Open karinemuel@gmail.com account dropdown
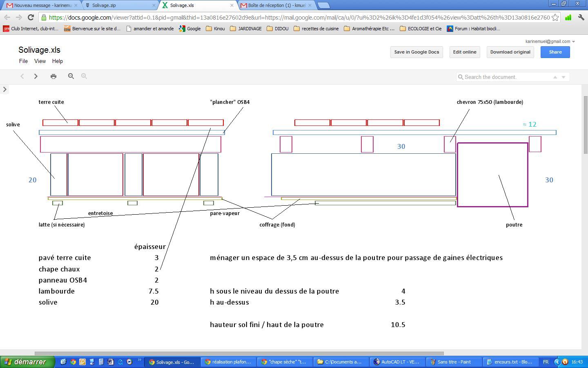 (x=550, y=41)
